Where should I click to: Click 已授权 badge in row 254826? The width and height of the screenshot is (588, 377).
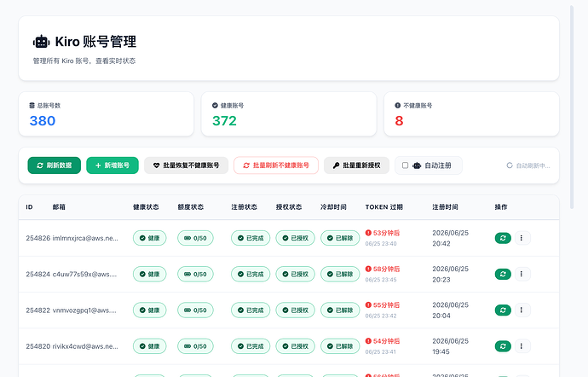[x=295, y=238]
